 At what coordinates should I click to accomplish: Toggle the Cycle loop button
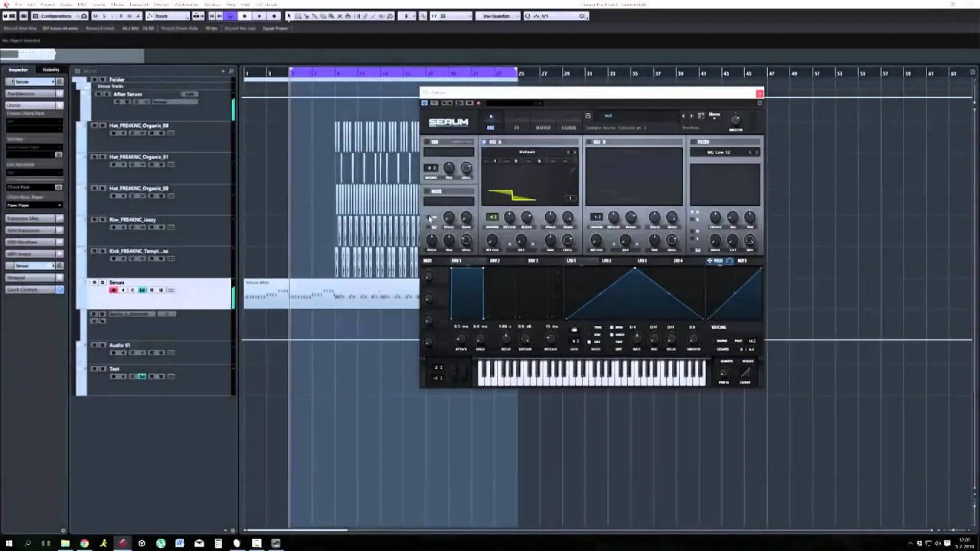click(x=230, y=16)
